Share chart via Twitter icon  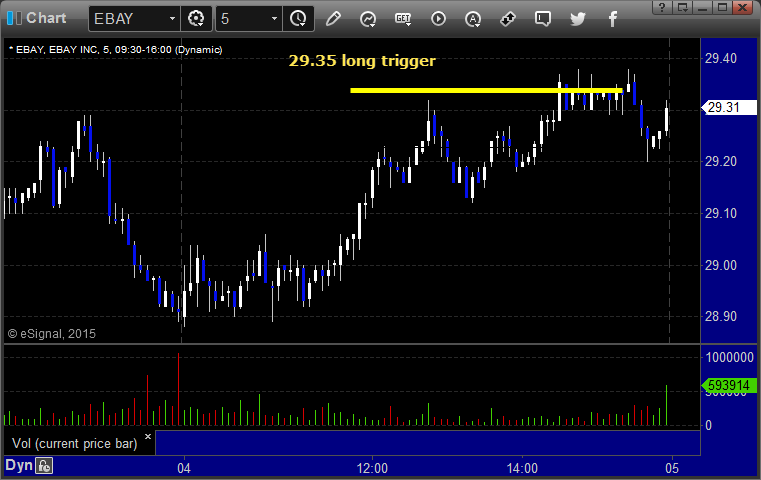pyautogui.click(x=578, y=19)
